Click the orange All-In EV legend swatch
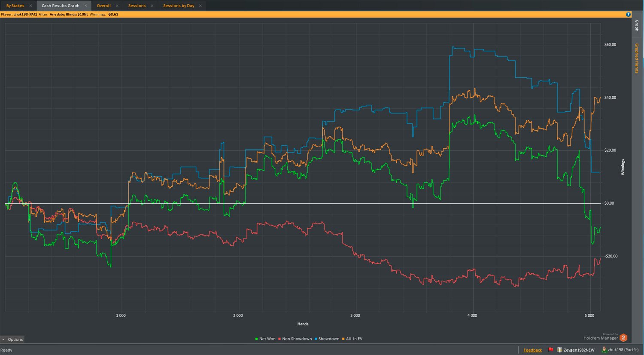644x355 pixels. click(x=343, y=339)
